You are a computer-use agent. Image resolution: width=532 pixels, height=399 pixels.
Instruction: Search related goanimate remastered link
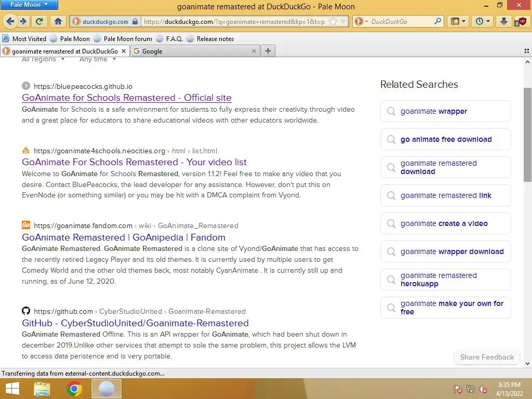[445, 195]
